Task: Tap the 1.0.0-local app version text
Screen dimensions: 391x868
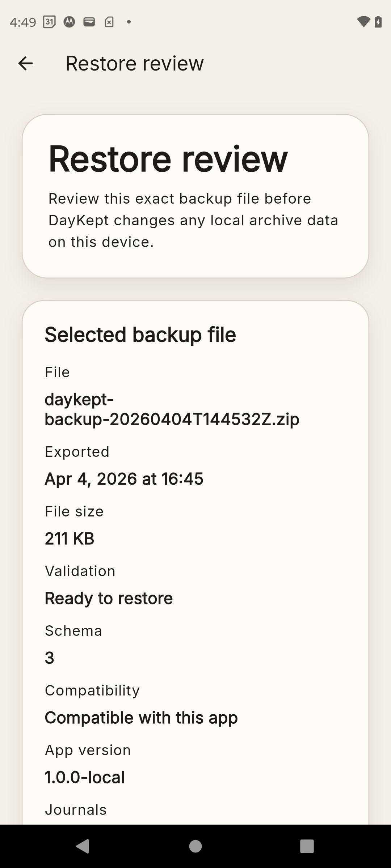Action: coord(84,777)
